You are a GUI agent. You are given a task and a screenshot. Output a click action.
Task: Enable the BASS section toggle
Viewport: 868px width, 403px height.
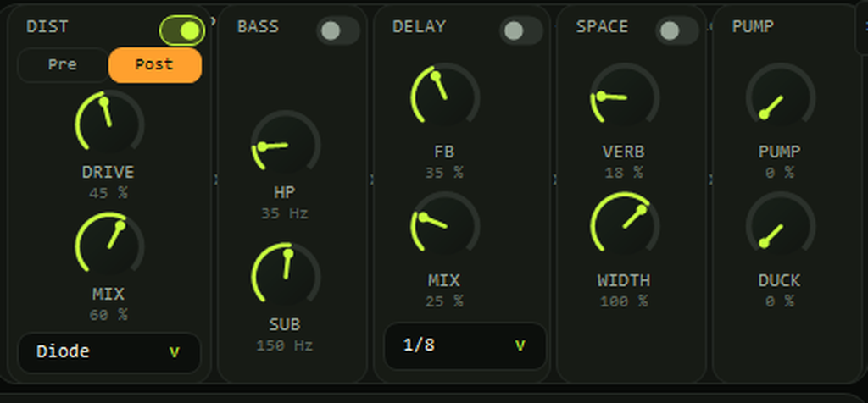338,30
